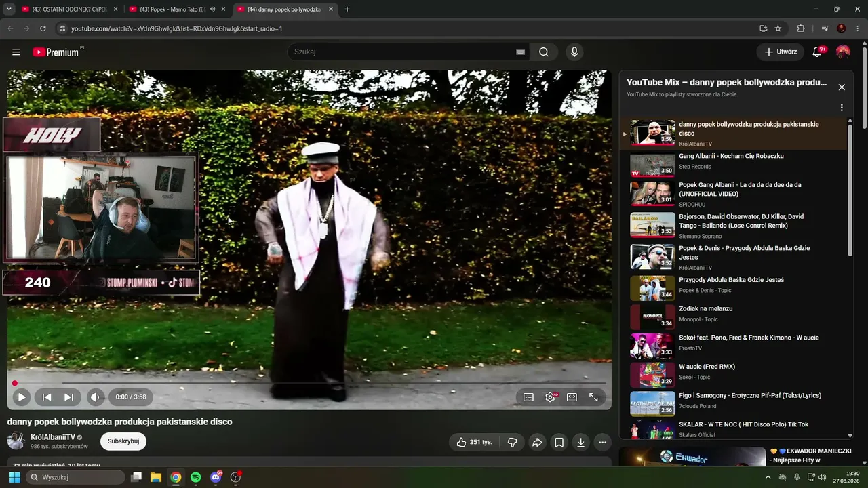Open the Chrome media controls
Screen dimensions: 868x488
[x=825, y=28]
